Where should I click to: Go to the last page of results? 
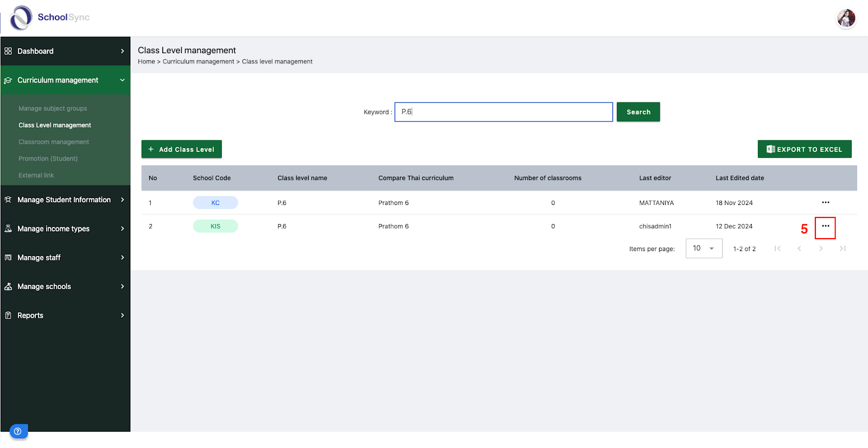[x=843, y=248]
